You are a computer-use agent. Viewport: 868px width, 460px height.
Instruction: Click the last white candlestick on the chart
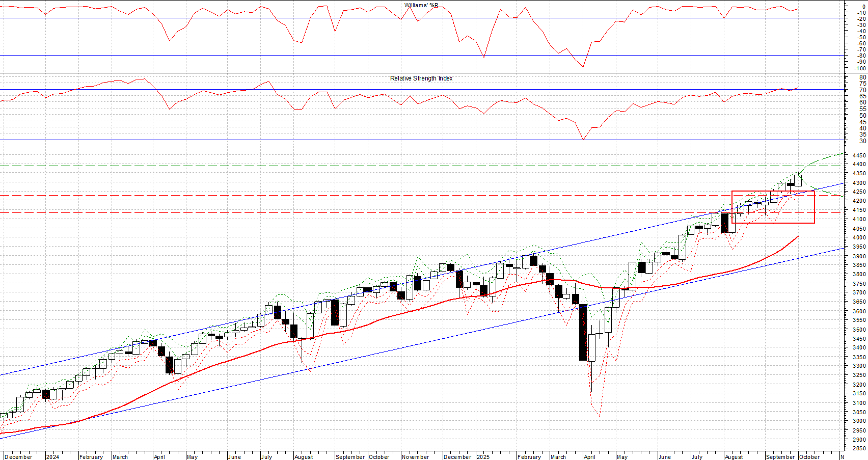pos(798,180)
